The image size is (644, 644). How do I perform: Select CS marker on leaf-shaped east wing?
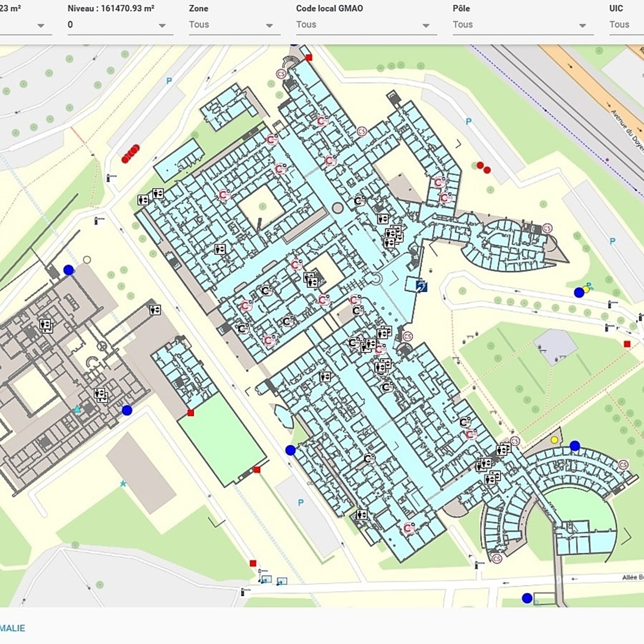[x=547, y=228]
